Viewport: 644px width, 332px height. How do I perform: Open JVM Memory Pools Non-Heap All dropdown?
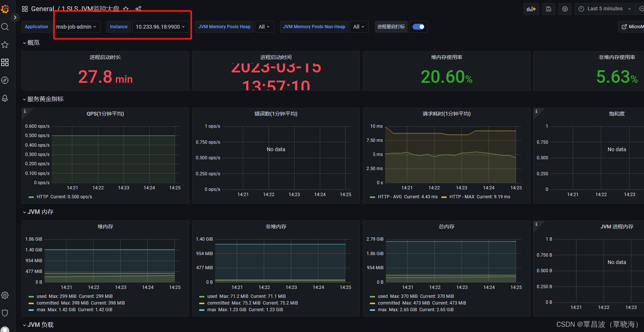click(x=359, y=27)
